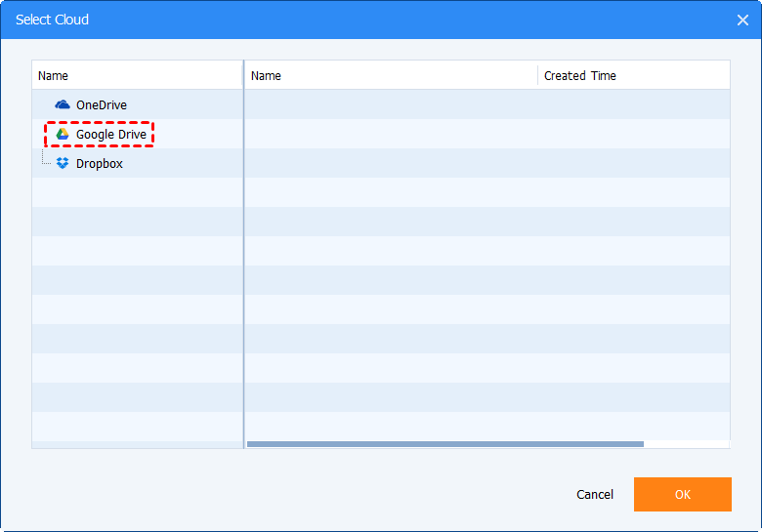Choose the Google Drive text label
This screenshot has width=762, height=532.
[x=111, y=134]
